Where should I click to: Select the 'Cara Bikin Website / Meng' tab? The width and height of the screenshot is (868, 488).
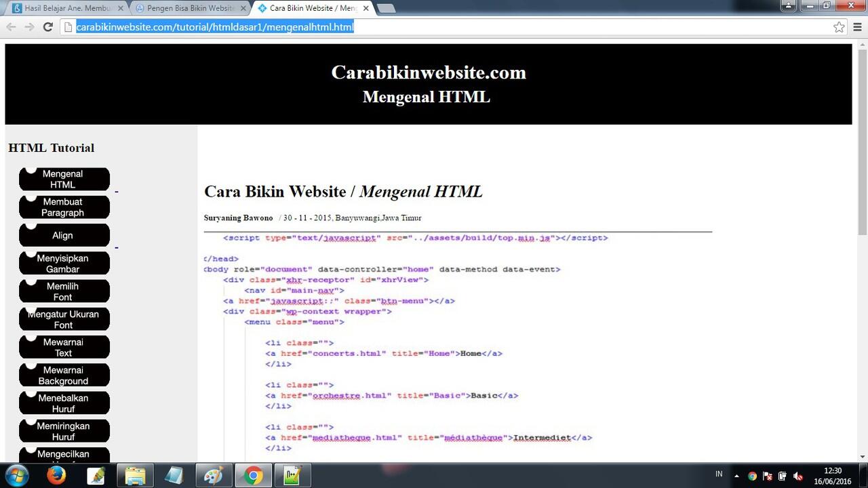(x=313, y=8)
